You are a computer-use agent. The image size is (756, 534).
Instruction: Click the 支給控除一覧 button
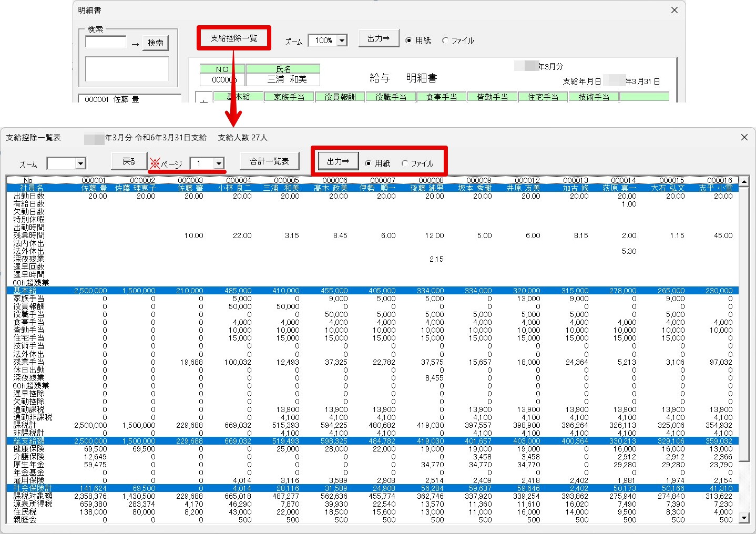click(234, 38)
